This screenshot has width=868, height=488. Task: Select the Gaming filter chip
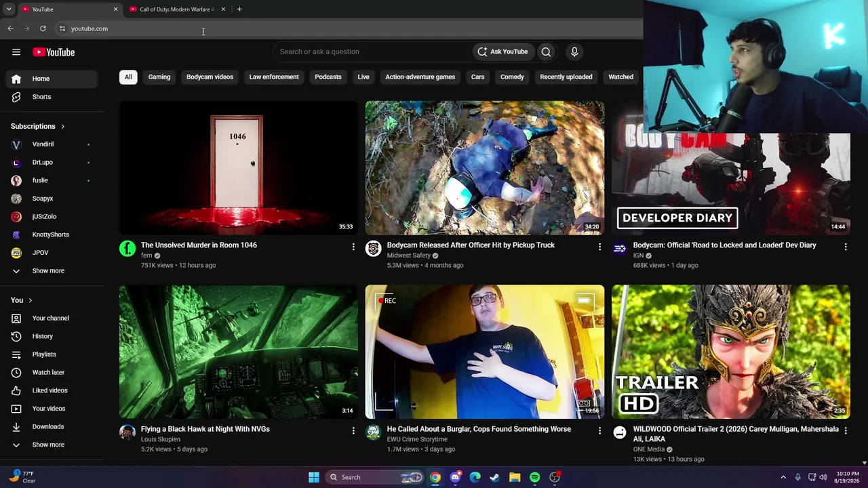click(x=159, y=77)
